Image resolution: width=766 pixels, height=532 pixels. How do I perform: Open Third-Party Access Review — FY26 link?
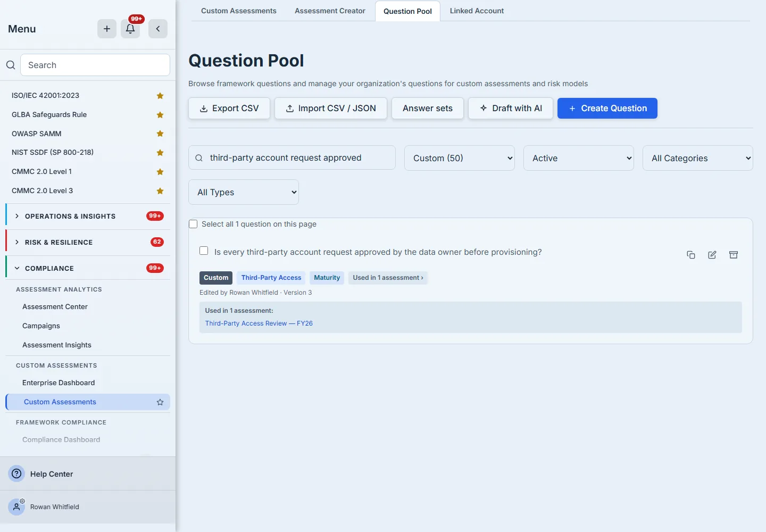click(259, 323)
